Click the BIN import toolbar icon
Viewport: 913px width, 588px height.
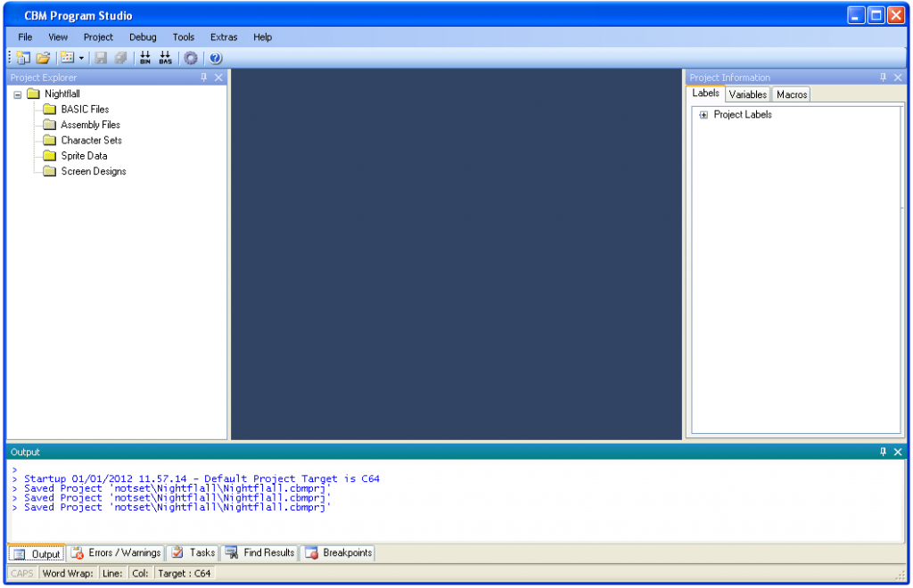[145, 58]
